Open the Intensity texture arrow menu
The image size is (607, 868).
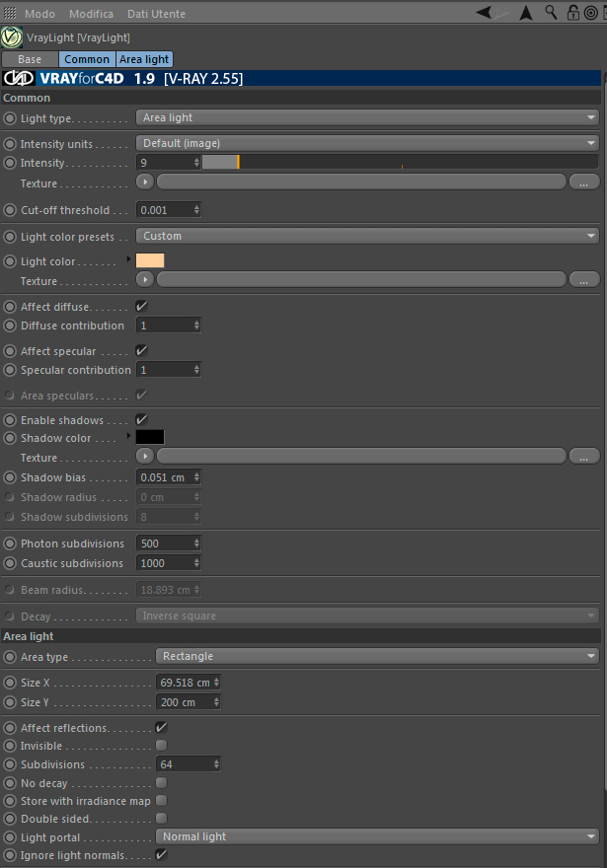pos(145,181)
